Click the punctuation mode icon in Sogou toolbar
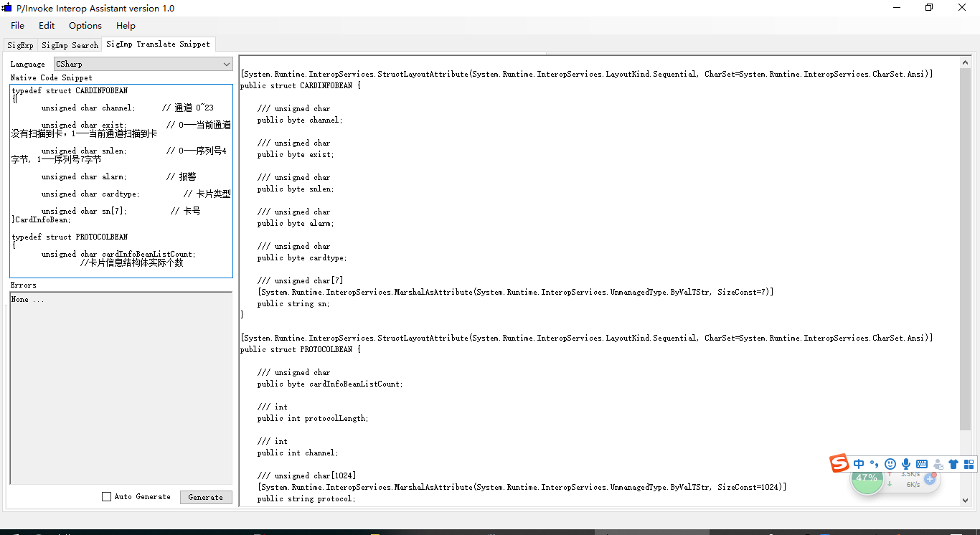980x535 pixels. (x=874, y=464)
